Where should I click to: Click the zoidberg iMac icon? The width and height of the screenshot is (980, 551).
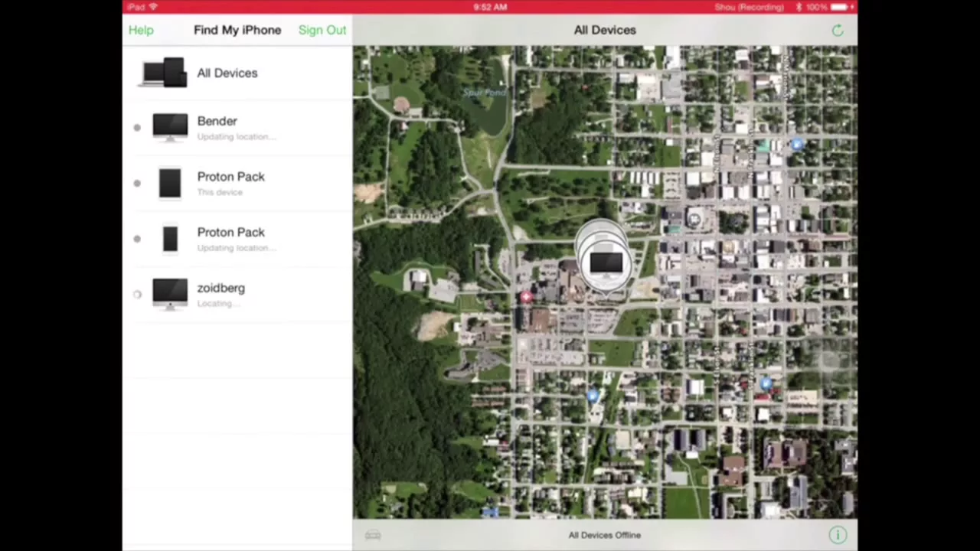pyautogui.click(x=170, y=294)
